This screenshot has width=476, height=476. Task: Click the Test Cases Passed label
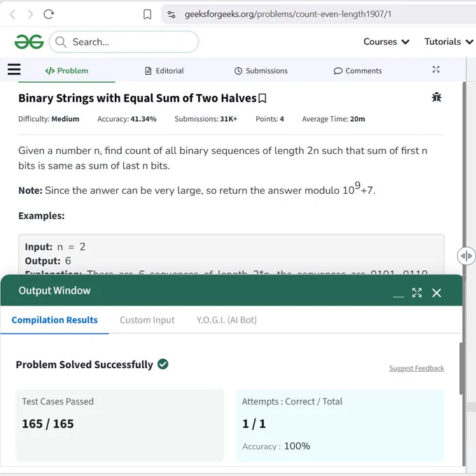pos(57,402)
